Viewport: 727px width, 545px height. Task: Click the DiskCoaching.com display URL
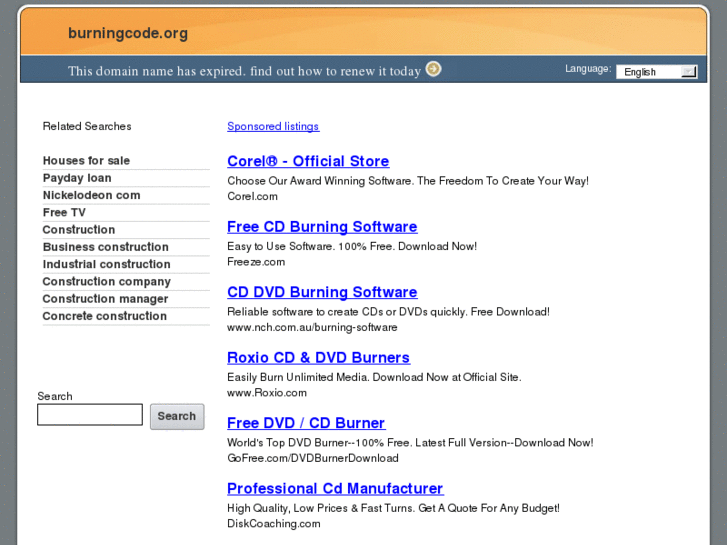click(274, 524)
